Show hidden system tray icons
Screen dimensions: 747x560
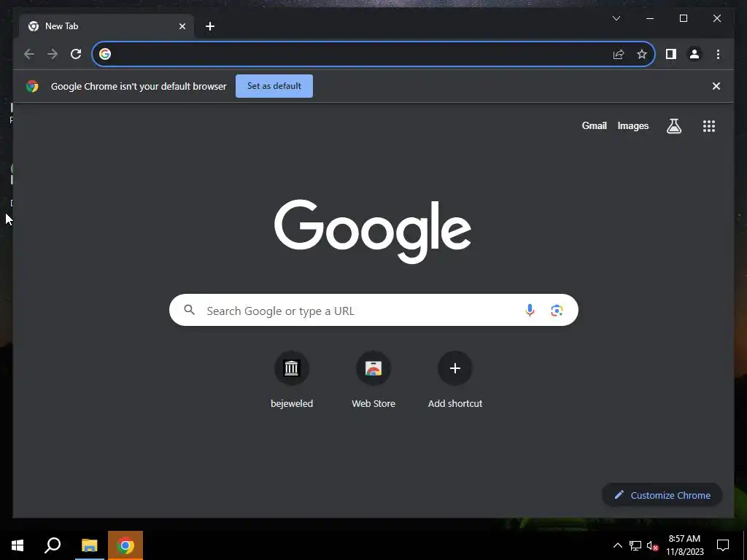coord(617,545)
